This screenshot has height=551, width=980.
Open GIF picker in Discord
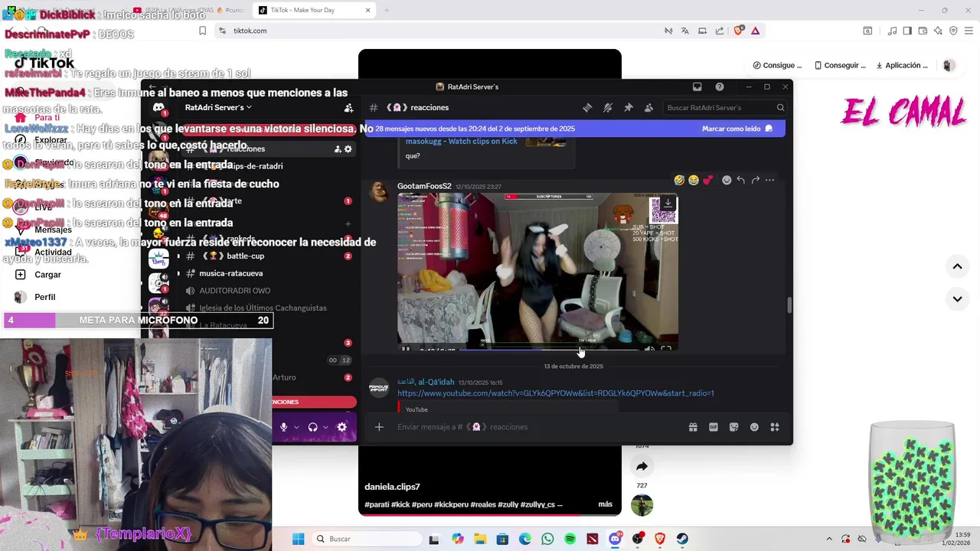pos(714,427)
